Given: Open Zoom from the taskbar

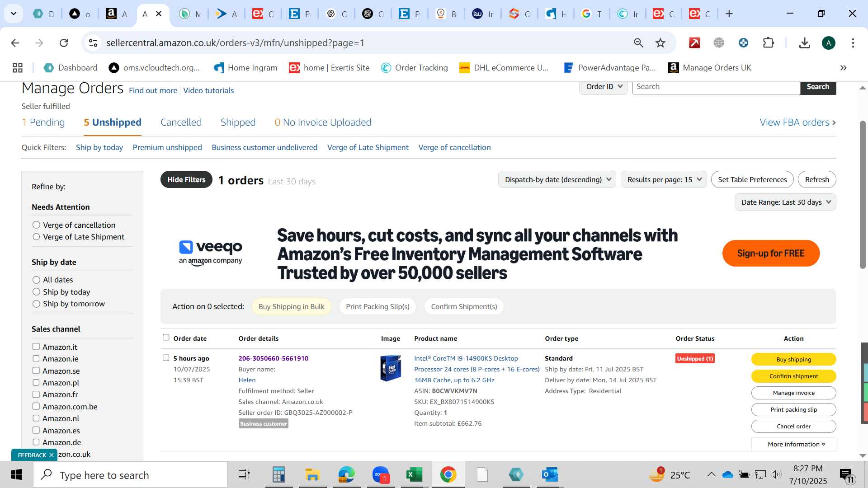Looking at the screenshot, I should click(381, 475).
